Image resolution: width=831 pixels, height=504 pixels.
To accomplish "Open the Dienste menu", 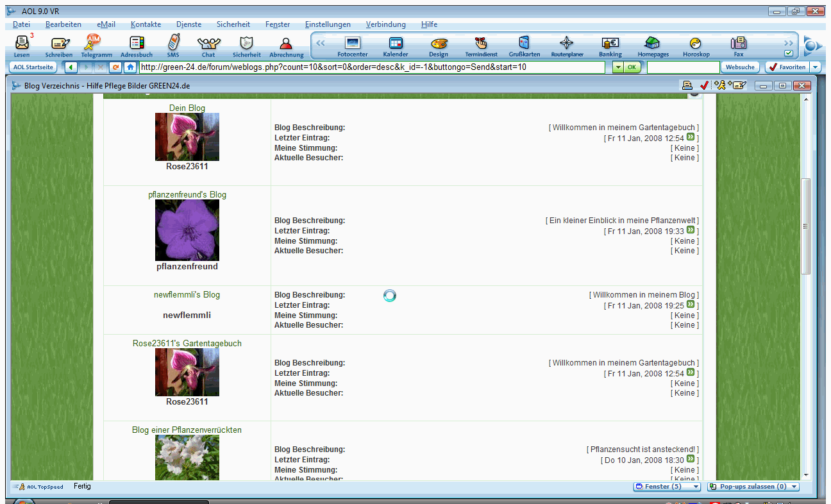I will 189,24.
